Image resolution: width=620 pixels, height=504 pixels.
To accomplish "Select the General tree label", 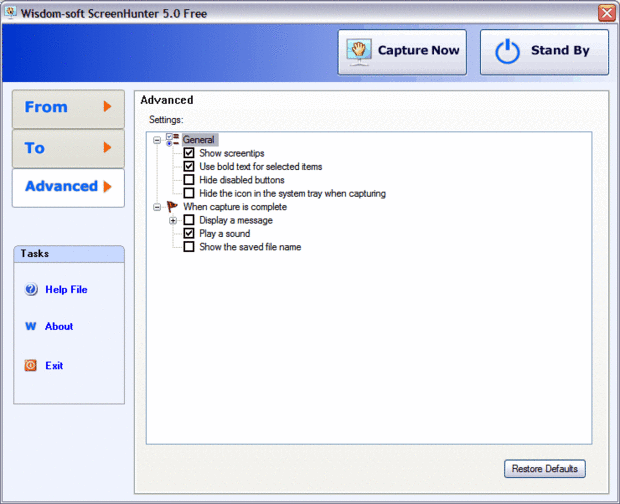I will click(x=198, y=140).
